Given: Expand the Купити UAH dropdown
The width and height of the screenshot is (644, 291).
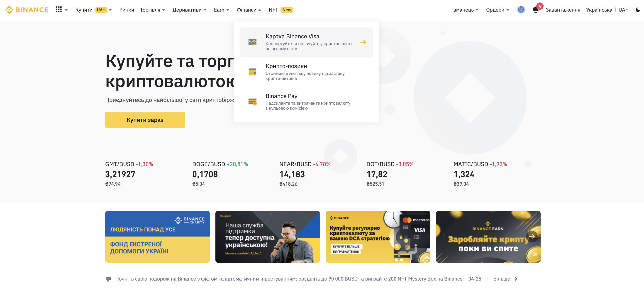Looking at the screenshot, I should 93,10.
